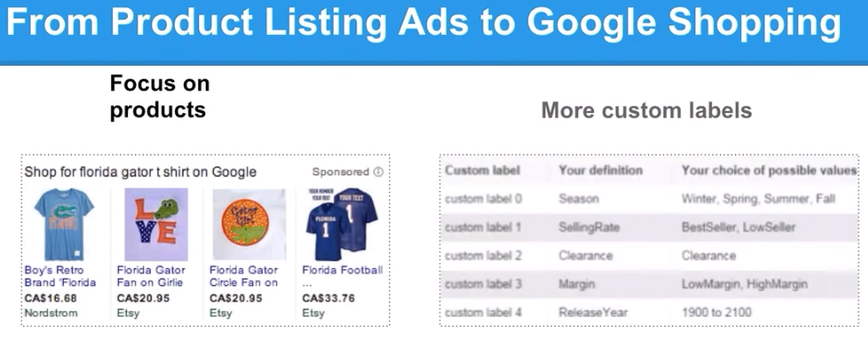Click the Custom label column header
Image resolution: width=868 pixels, height=341 pixels.
click(x=482, y=170)
